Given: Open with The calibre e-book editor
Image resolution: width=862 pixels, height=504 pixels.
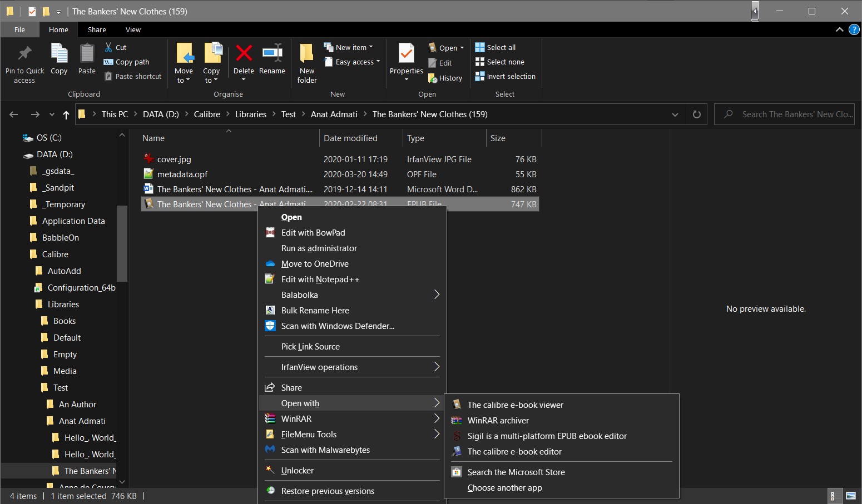Looking at the screenshot, I should [562, 452].
